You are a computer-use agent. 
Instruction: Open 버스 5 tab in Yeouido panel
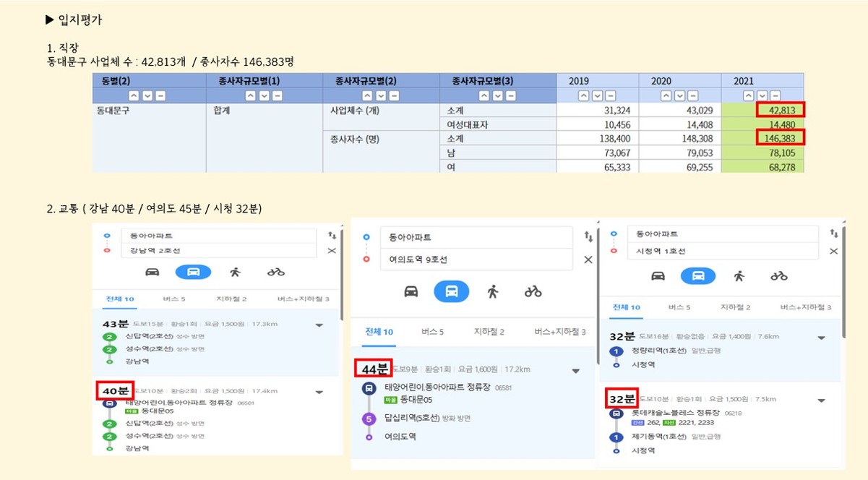pyautogui.click(x=432, y=332)
